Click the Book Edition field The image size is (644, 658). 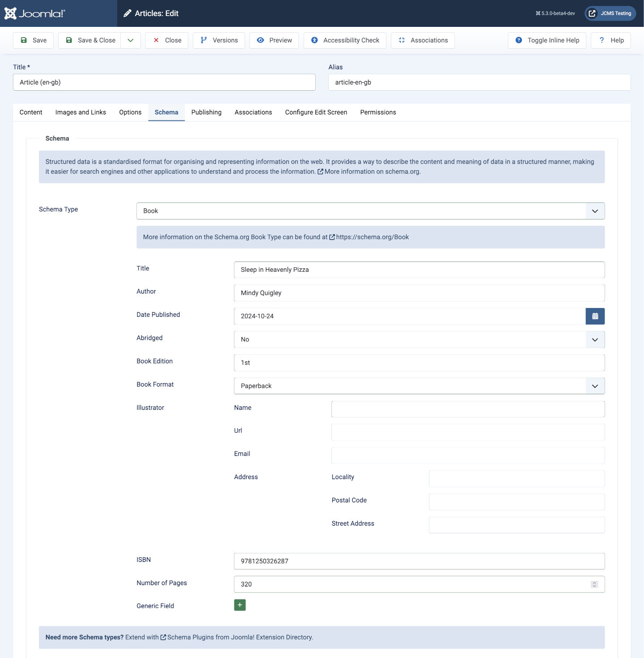point(419,363)
